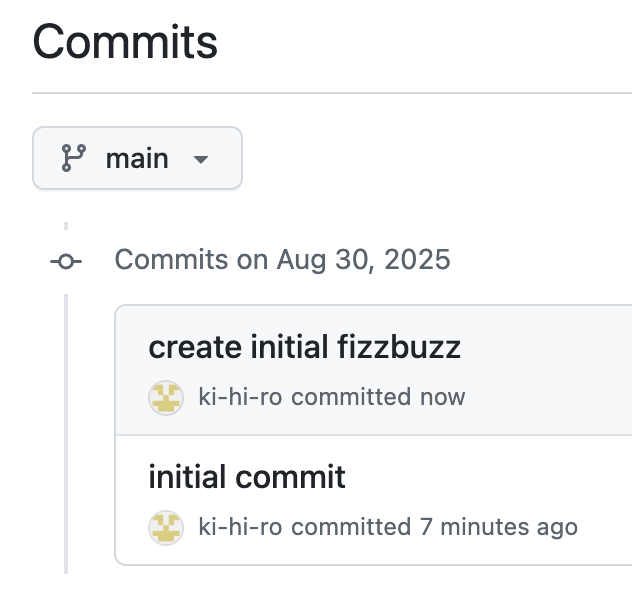Expand the caret arrow next to main
The width and height of the screenshot is (632, 604).
pos(201,160)
